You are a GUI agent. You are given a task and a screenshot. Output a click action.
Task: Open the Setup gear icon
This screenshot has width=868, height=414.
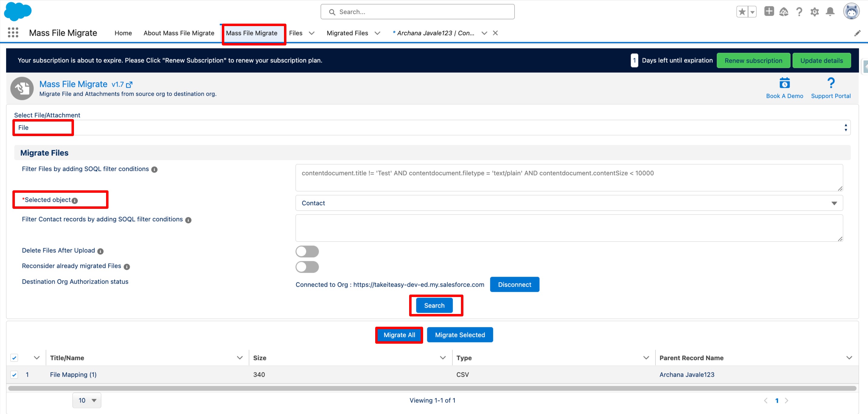pos(814,12)
